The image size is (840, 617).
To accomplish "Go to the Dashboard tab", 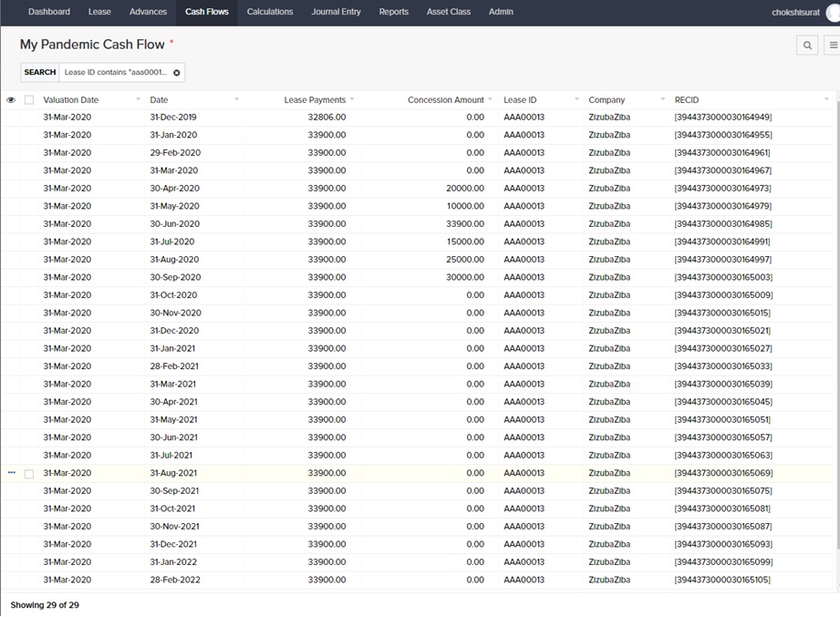I will 48,12.
